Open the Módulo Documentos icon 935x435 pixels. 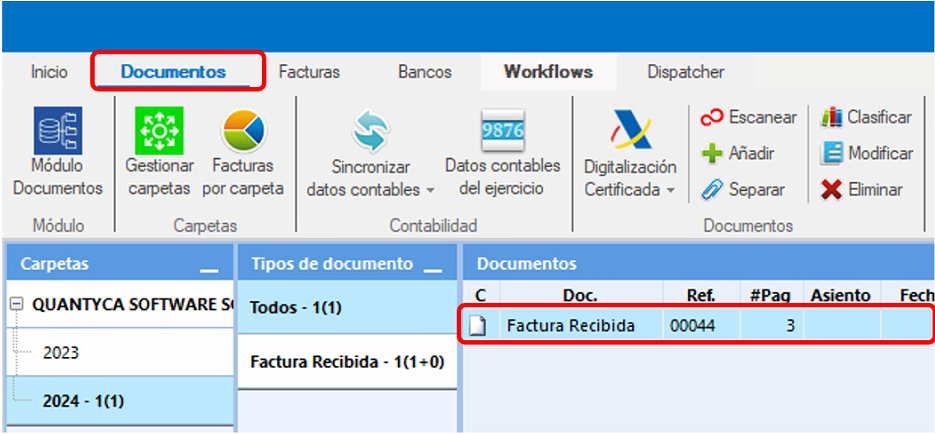(58, 130)
